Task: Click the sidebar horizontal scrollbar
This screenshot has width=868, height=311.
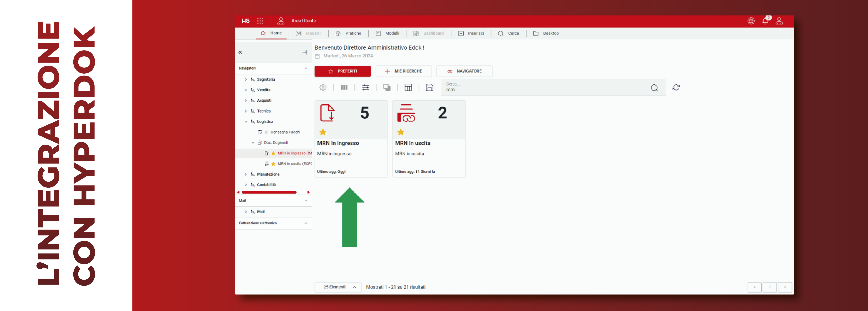Action: point(269,192)
